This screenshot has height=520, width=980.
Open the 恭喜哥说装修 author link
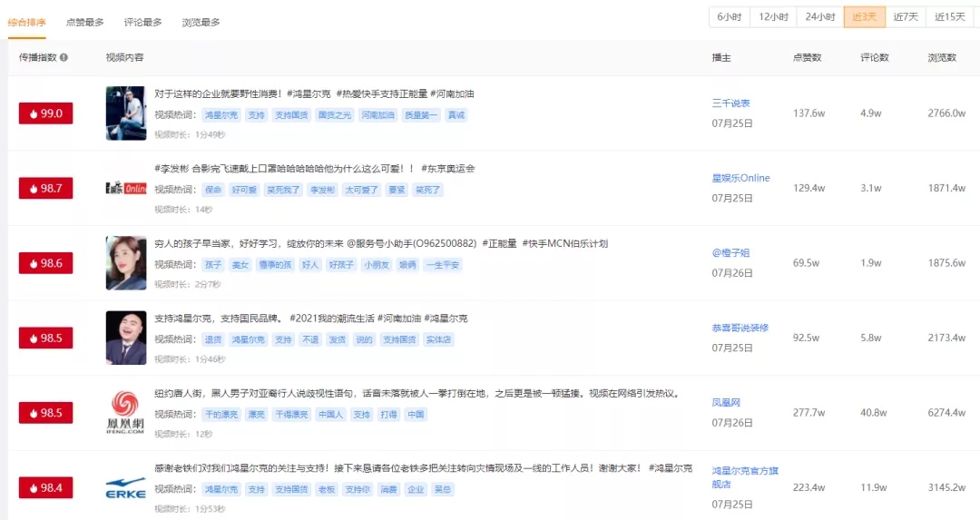coord(740,329)
